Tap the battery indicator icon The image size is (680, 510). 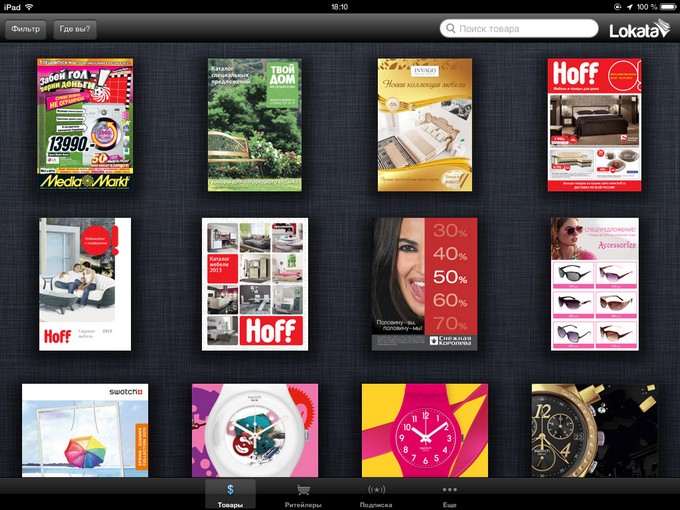tap(668, 7)
